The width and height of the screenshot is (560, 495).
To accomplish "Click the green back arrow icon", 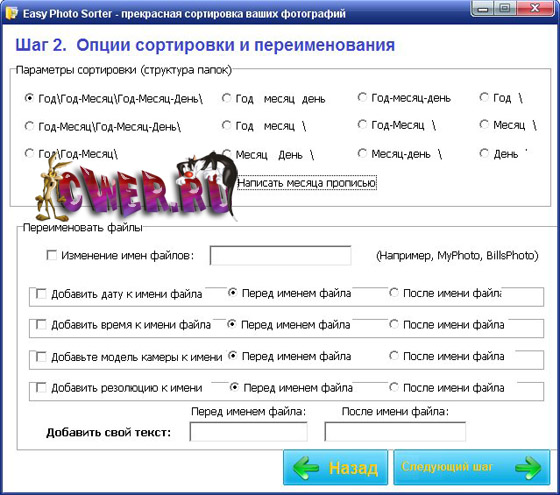I will click(306, 467).
